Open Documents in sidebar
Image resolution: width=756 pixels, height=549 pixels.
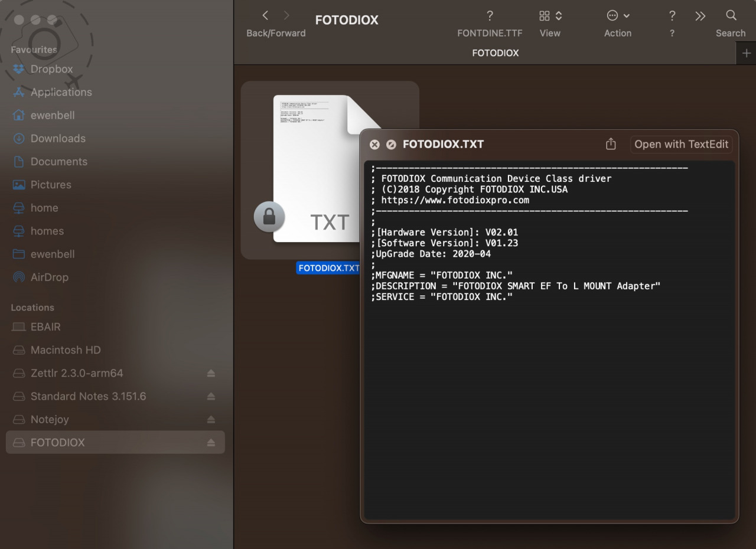(x=58, y=161)
